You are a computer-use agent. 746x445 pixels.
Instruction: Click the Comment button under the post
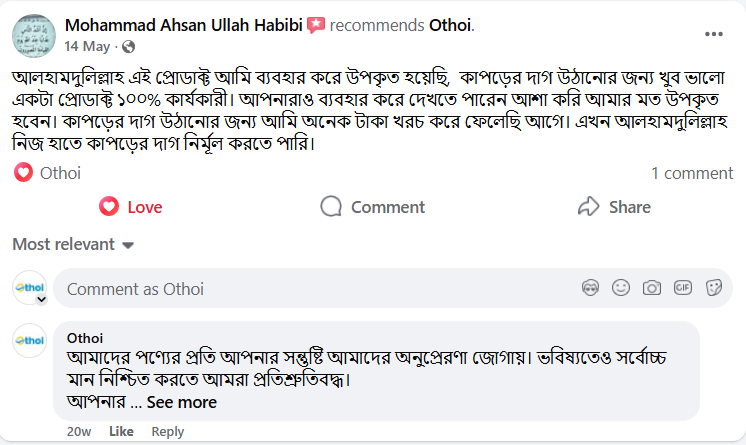click(373, 207)
